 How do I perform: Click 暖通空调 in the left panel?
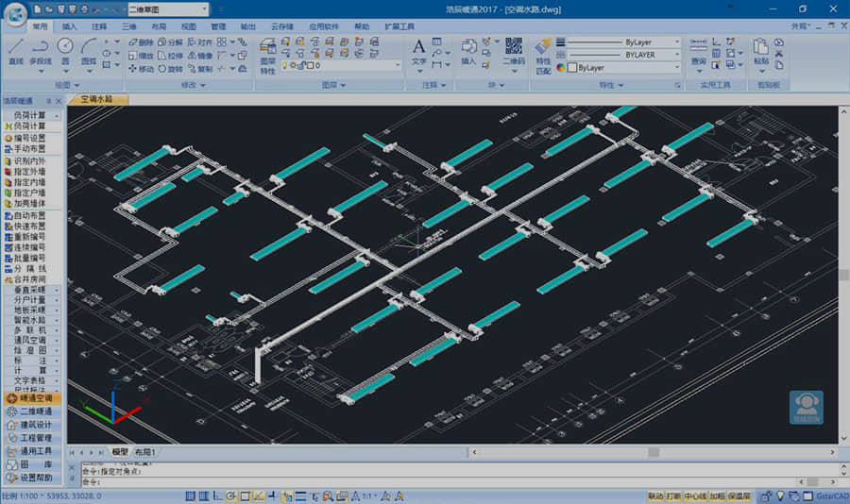click(x=34, y=398)
